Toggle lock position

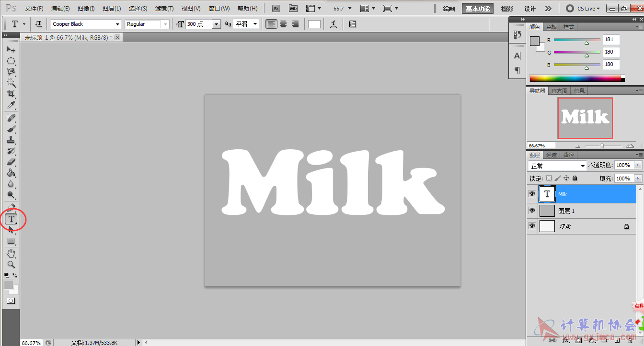pos(566,178)
